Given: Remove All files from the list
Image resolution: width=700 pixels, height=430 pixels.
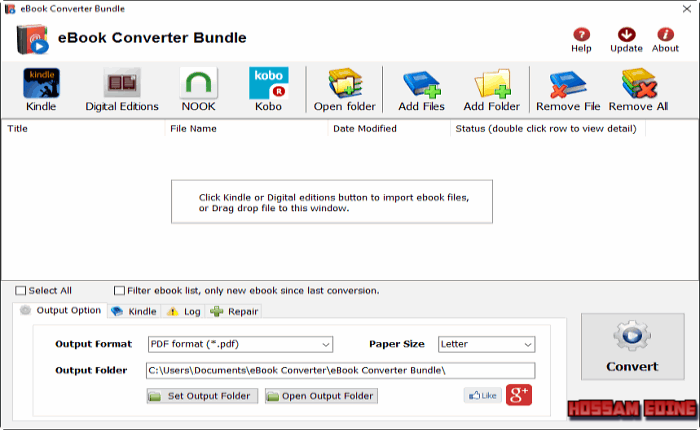Looking at the screenshot, I should 638,89.
